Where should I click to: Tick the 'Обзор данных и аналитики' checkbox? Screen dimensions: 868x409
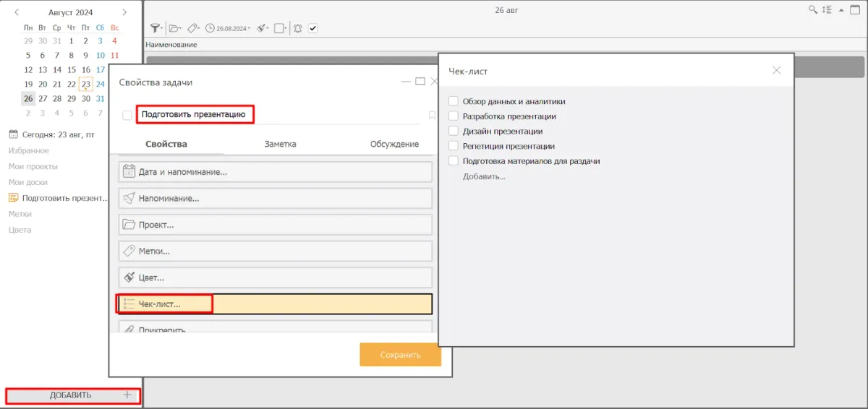tap(454, 102)
